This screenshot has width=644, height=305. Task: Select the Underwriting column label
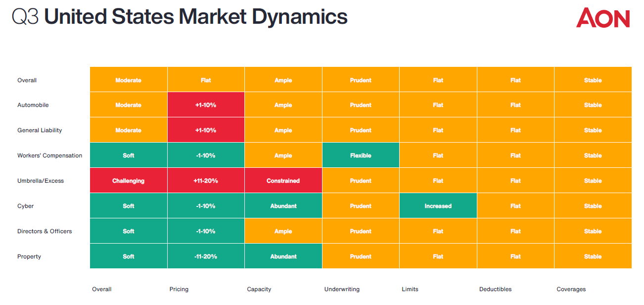click(342, 289)
